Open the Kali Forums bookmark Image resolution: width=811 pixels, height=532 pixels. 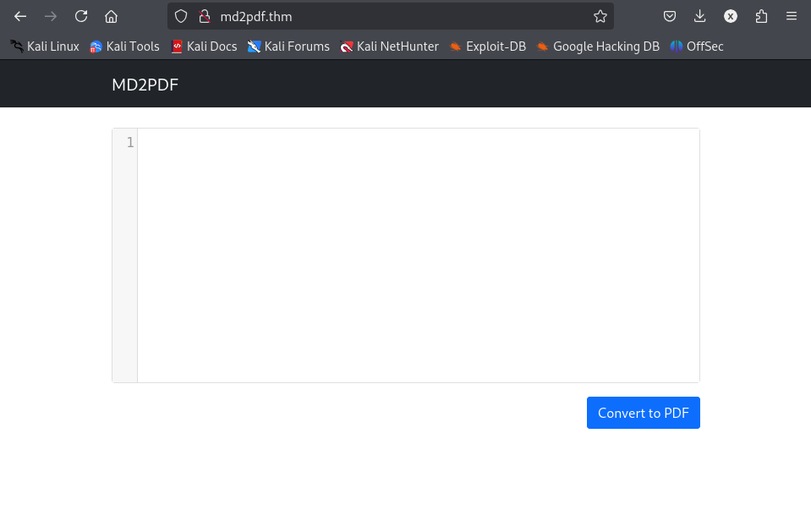(x=288, y=47)
